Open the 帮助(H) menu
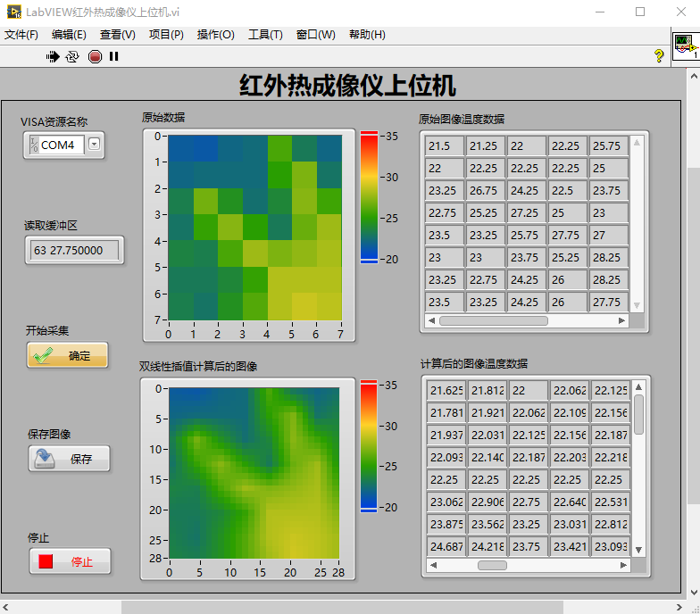Screen dimensions: 700x614 [367, 35]
